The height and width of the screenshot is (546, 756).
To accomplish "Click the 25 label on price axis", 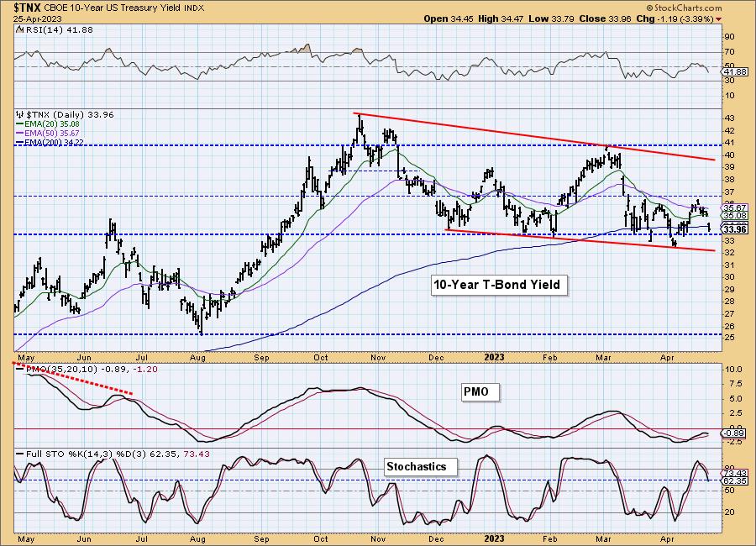I will (x=729, y=338).
